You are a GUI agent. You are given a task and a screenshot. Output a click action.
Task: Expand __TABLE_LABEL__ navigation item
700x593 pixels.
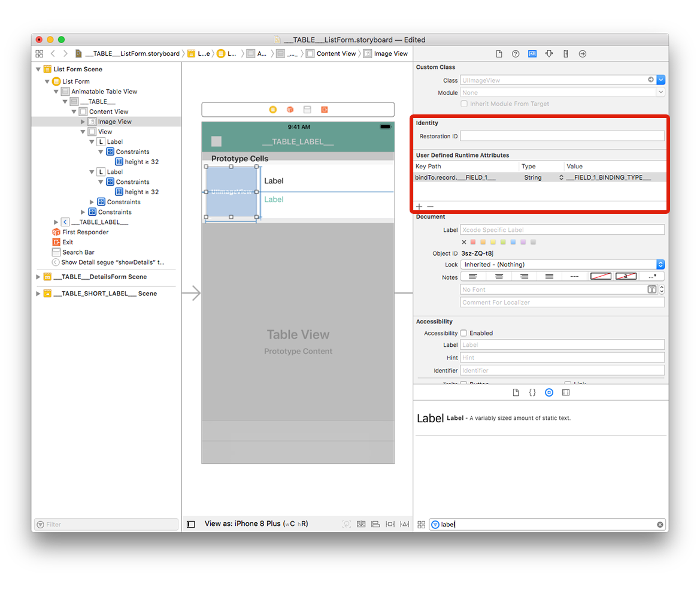[56, 222]
